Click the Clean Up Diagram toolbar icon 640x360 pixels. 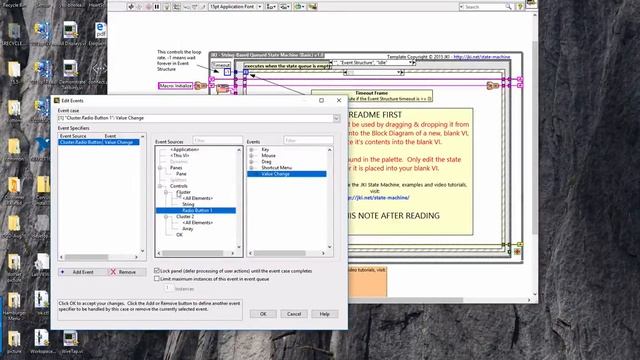coord(313,7)
